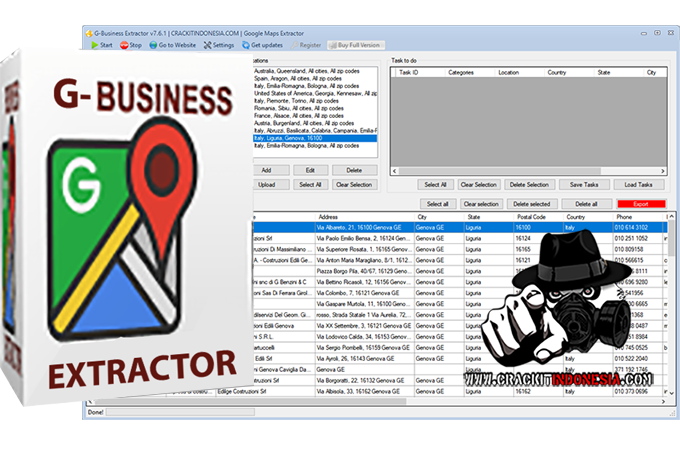Click Delete Selection under Task to do
Viewport: 680px width, 453px height.
coord(529,185)
